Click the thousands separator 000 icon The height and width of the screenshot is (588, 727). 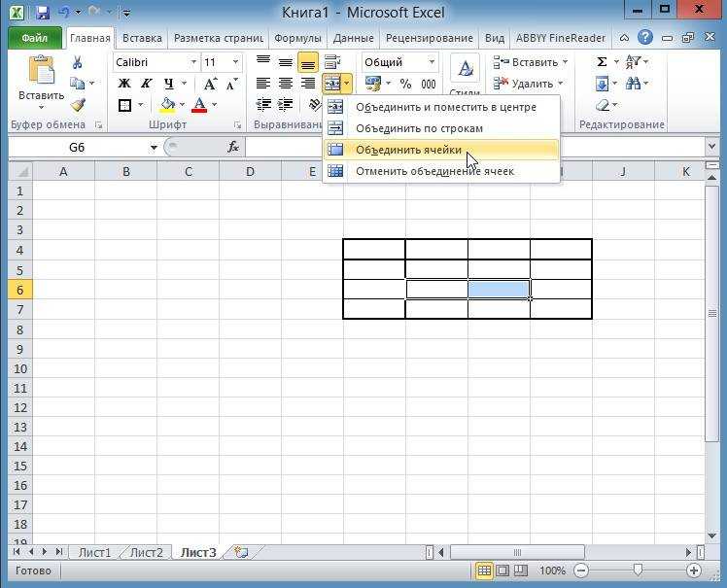pyautogui.click(x=428, y=84)
